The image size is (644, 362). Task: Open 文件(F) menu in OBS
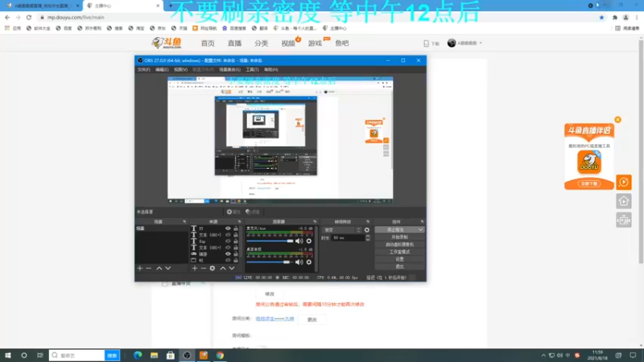[144, 70]
